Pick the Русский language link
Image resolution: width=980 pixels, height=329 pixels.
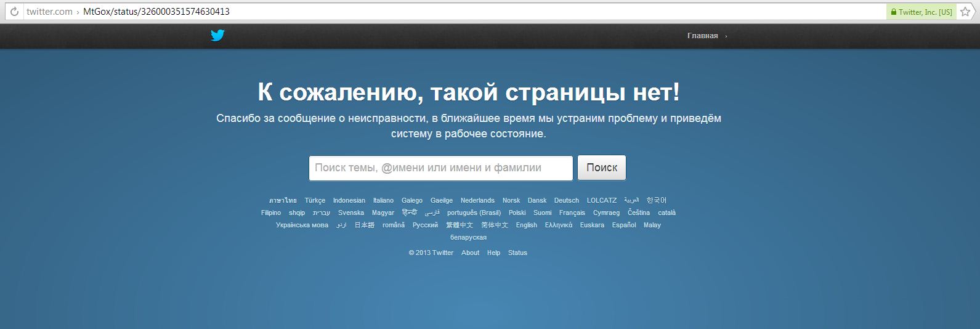pyautogui.click(x=426, y=225)
